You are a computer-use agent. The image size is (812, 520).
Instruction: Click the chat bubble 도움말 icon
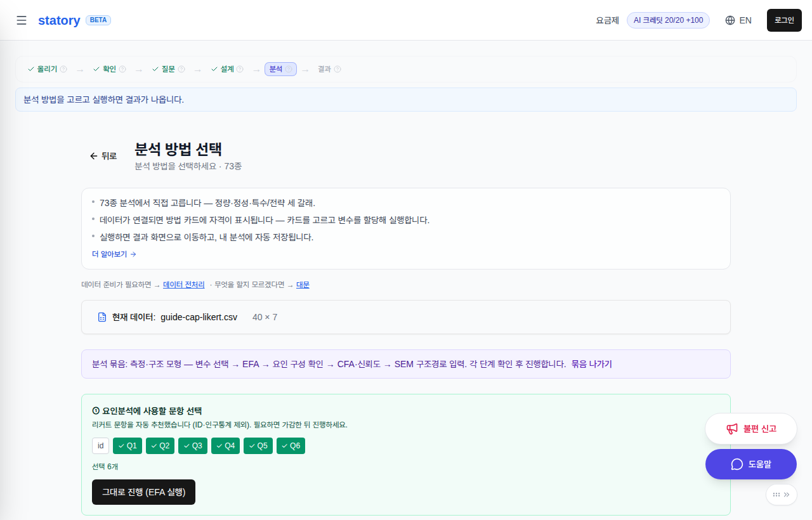click(x=737, y=464)
